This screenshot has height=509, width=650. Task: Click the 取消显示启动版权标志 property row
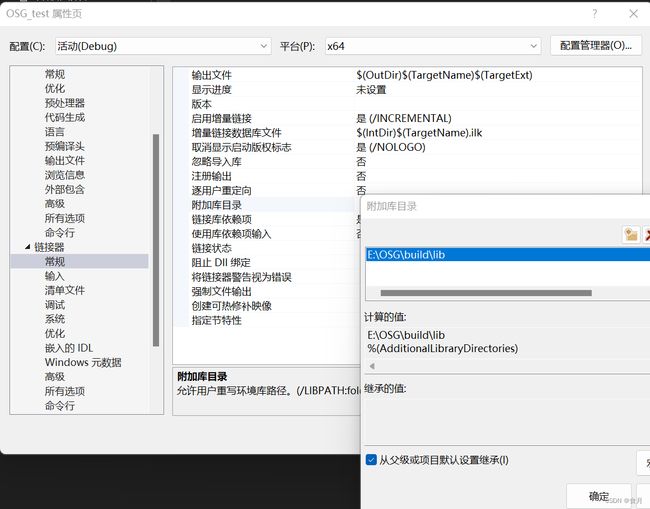click(415, 147)
